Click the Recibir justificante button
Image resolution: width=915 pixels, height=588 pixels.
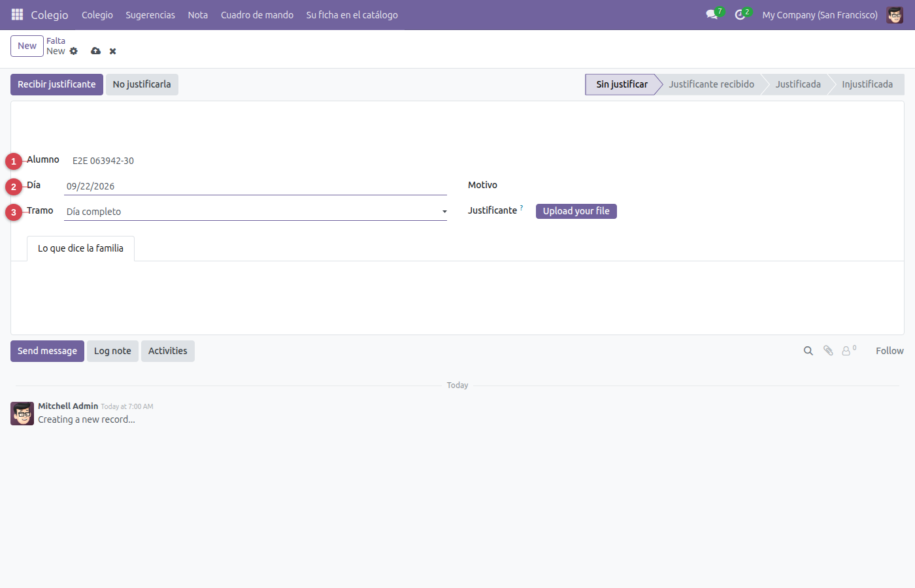pyautogui.click(x=57, y=84)
